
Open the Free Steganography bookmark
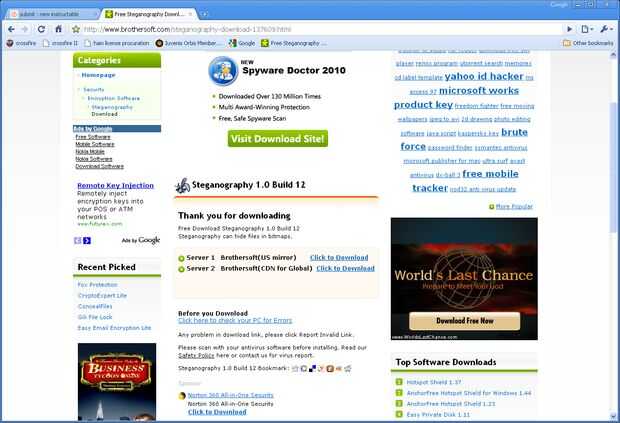point(294,43)
